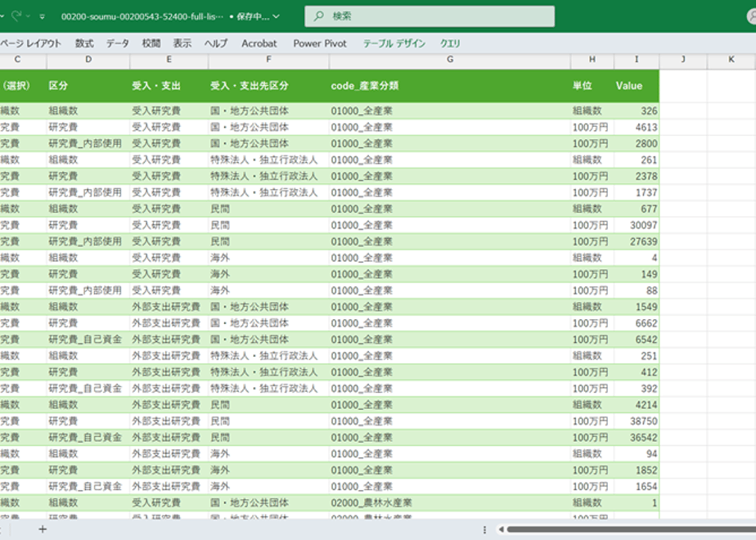Select column I header
Viewport: 756px width, 540px height.
tap(637, 60)
